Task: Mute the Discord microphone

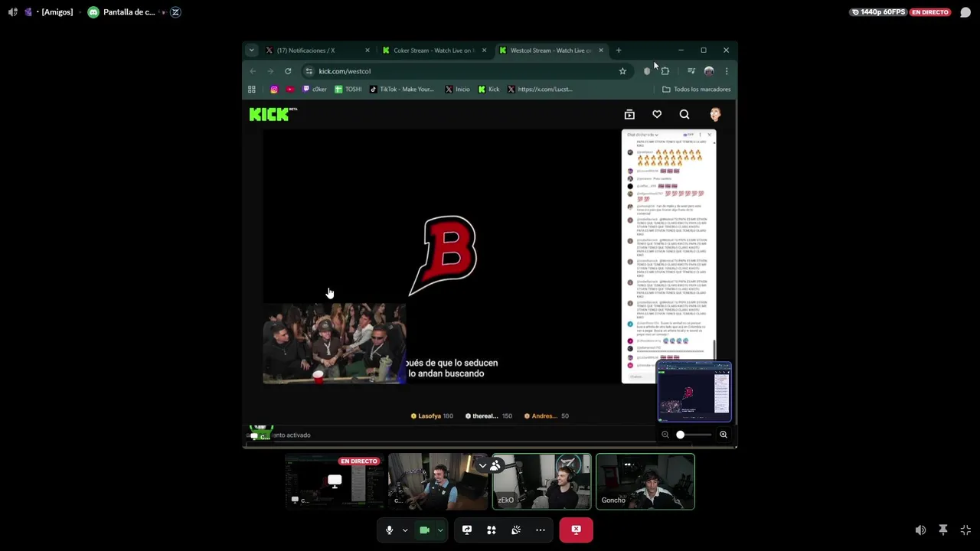Action: click(389, 530)
